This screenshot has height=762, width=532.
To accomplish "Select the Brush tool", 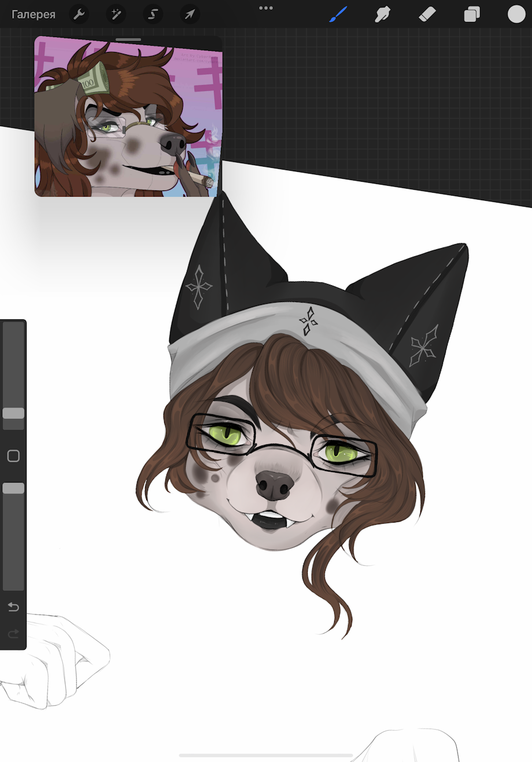I will tap(338, 14).
